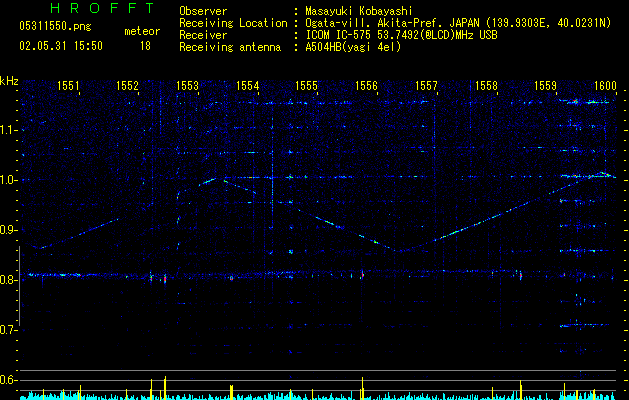Click the 1553 time axis label

[188, 86]
